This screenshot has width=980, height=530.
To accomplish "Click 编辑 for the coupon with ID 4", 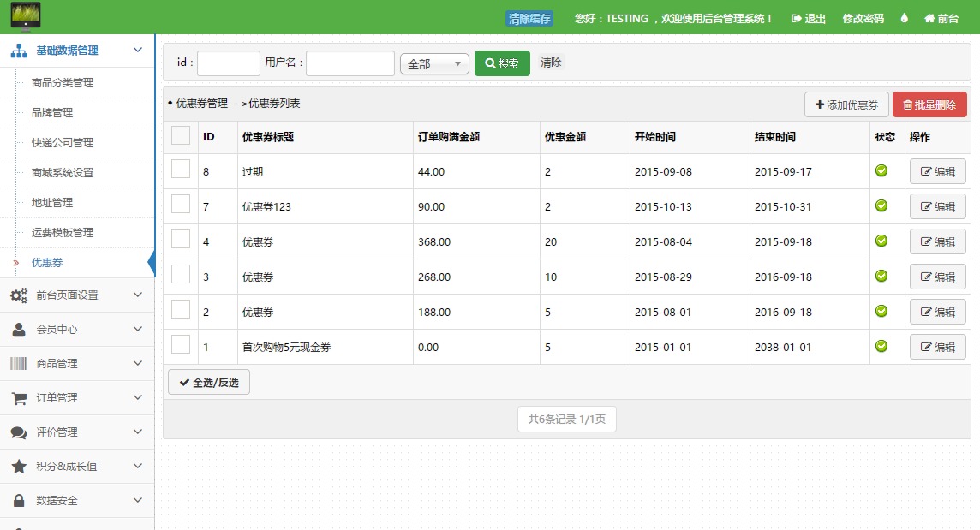I will (937, 242).
